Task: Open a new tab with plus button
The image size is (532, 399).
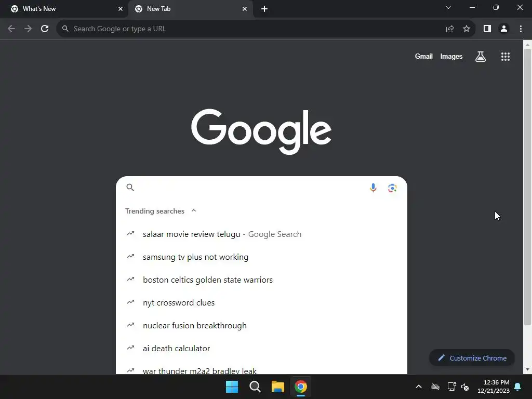Action: [x=264, y=9]
